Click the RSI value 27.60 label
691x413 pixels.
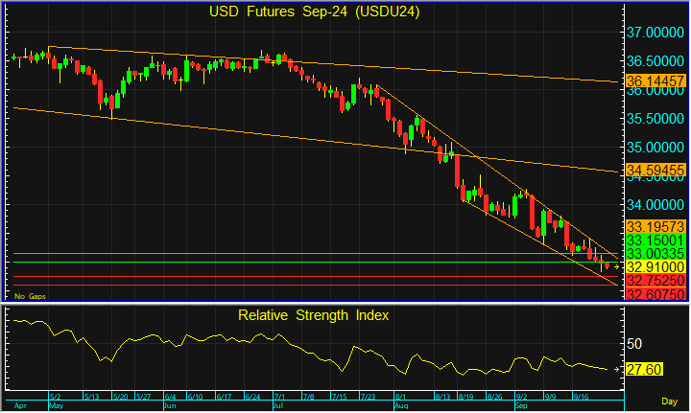tap(645, 369)
